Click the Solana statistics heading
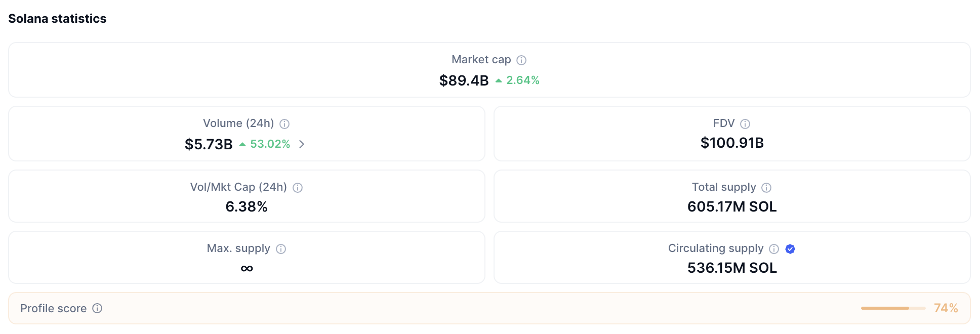The height and width of the screenshot is (334, 980). [57, 19]
